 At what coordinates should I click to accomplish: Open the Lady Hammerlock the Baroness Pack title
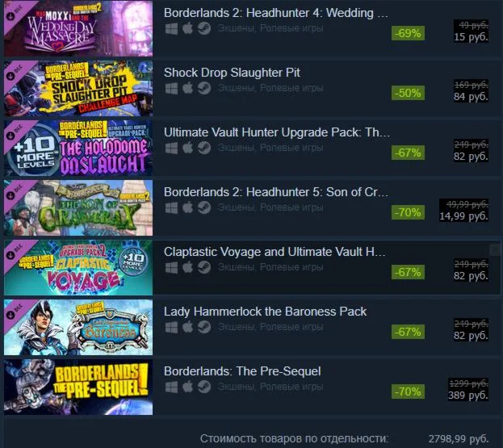(x=266, y=312)
